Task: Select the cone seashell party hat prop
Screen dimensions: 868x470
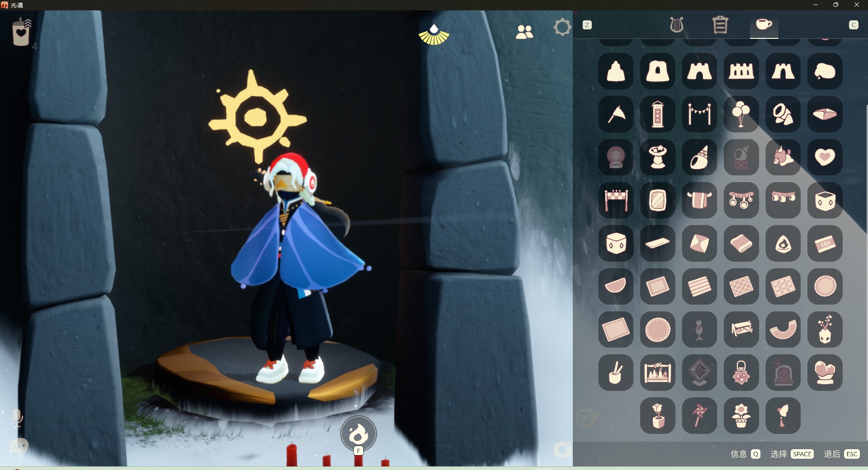Action: [699, 157]
